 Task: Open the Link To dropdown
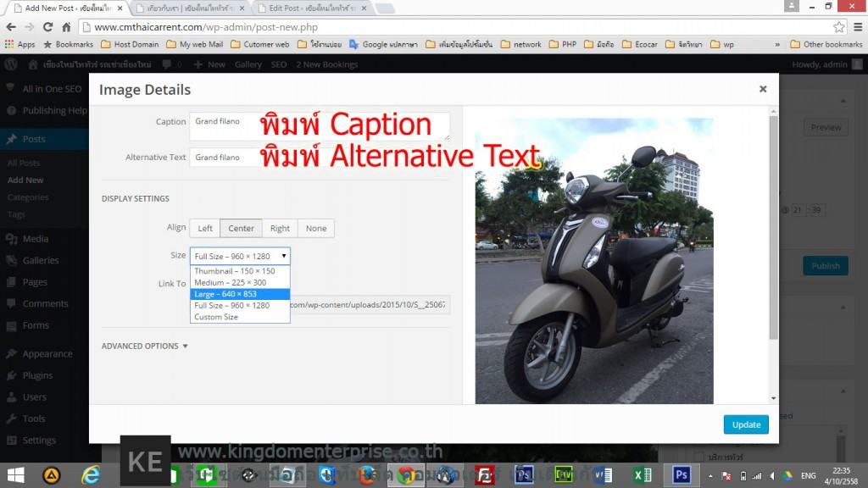(x=240, y=283)
